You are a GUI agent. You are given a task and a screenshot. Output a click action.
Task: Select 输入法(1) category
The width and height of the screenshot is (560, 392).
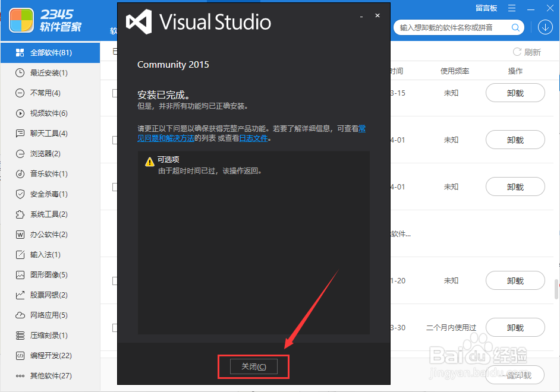[51, 255]
